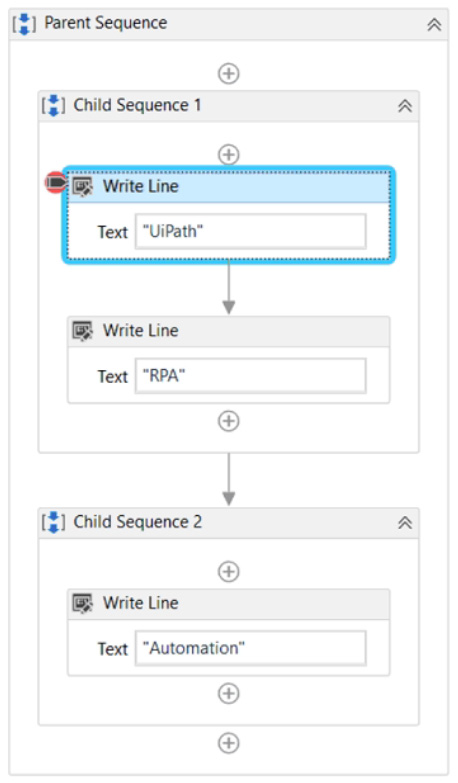The height and width of the screenshot is (783, 458).
Task: Collapse the Parent Sequence
Action: 434,24
